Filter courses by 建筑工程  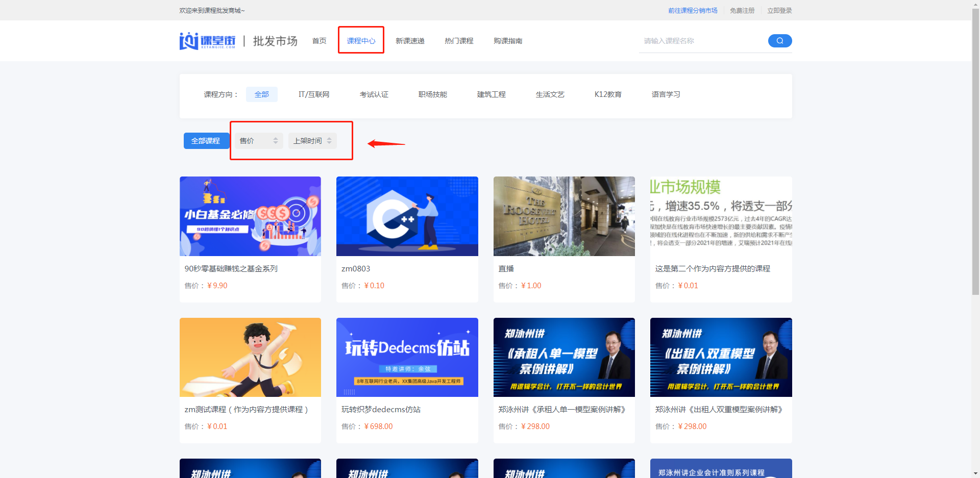tap(492, 94)
